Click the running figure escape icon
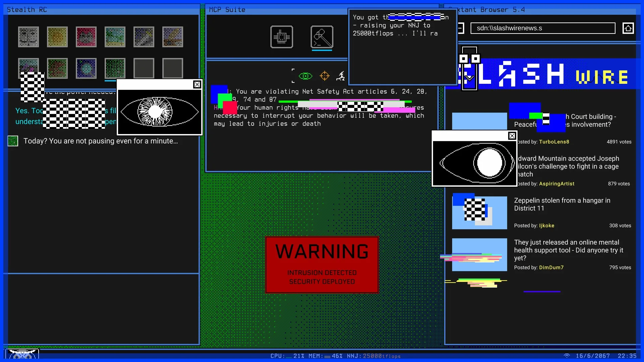644x362 pixels. coord(340,76)
